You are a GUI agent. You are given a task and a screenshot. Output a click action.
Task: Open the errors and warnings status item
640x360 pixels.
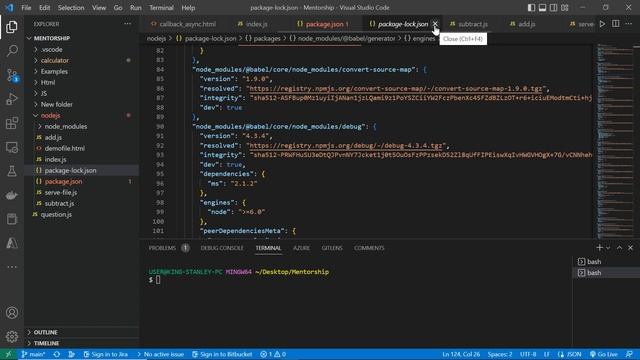(x=273, y=354)
